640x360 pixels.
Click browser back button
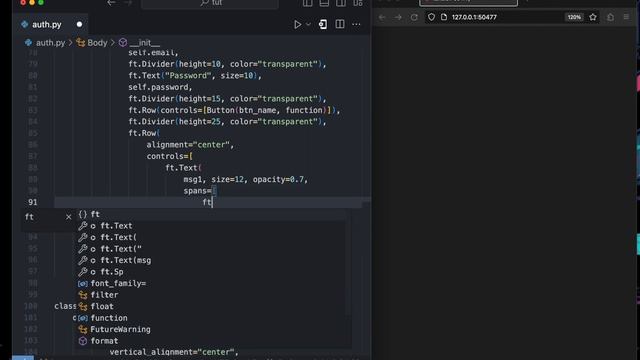382,17
